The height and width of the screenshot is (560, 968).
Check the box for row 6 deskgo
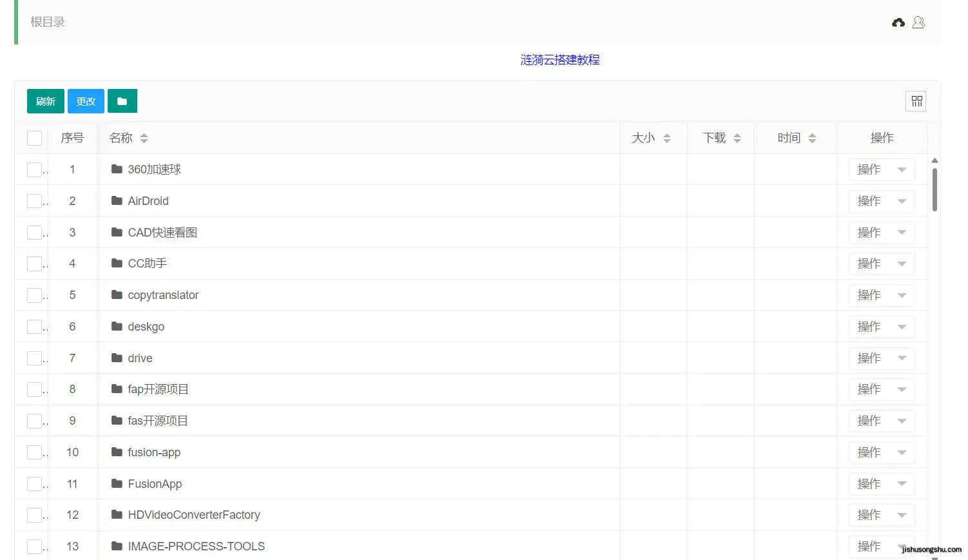click(x=35, y=327)
